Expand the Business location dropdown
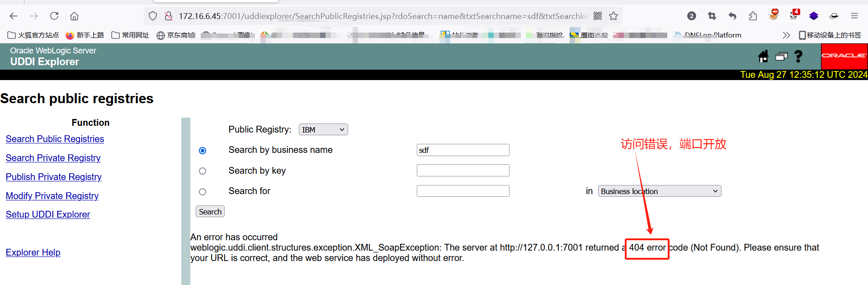Viewport: 868px width, 285px height. (660, 191)
